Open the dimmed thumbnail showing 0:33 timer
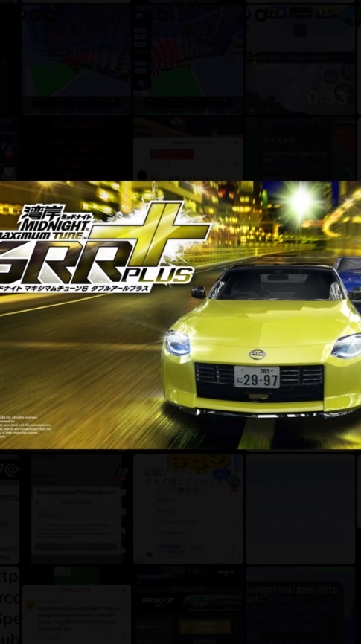The height and width of the screenshot is (644, 361). [x=301, y=59]
